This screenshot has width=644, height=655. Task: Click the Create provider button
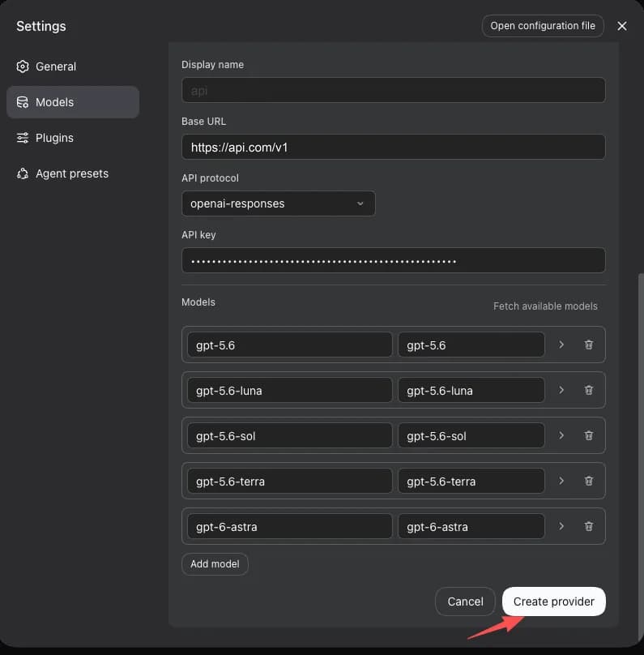point(554,601)
